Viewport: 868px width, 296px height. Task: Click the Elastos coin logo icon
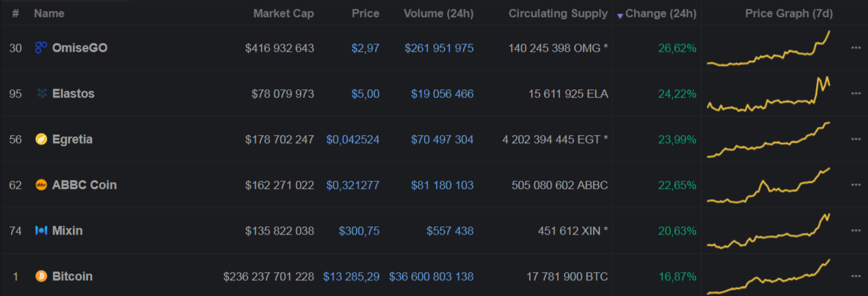coord(41,93)
